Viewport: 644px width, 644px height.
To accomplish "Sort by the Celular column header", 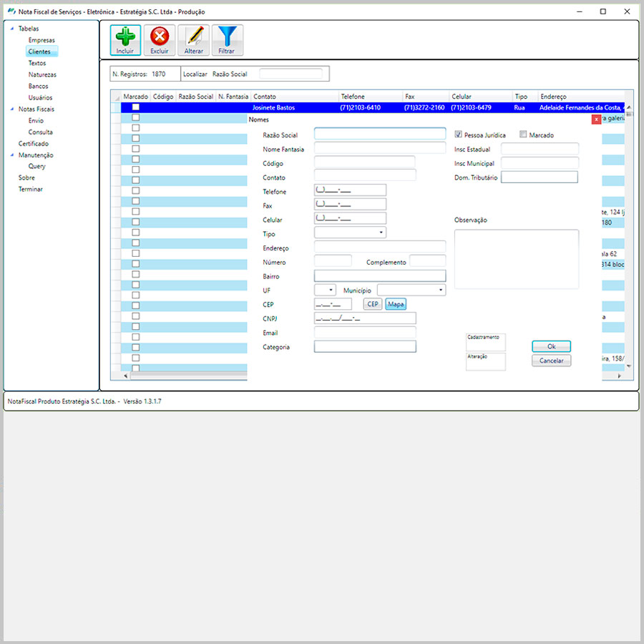I will (481, 96).
